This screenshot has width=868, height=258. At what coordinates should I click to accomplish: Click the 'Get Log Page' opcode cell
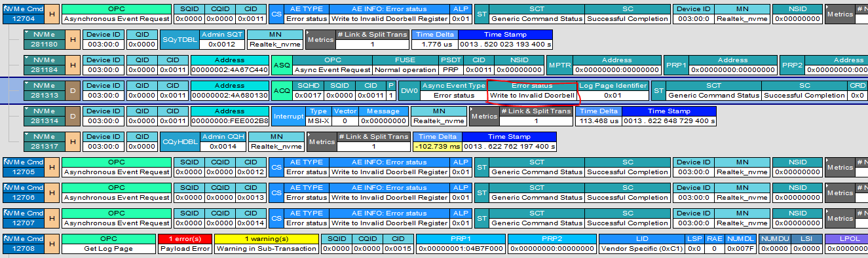point(108,249)
